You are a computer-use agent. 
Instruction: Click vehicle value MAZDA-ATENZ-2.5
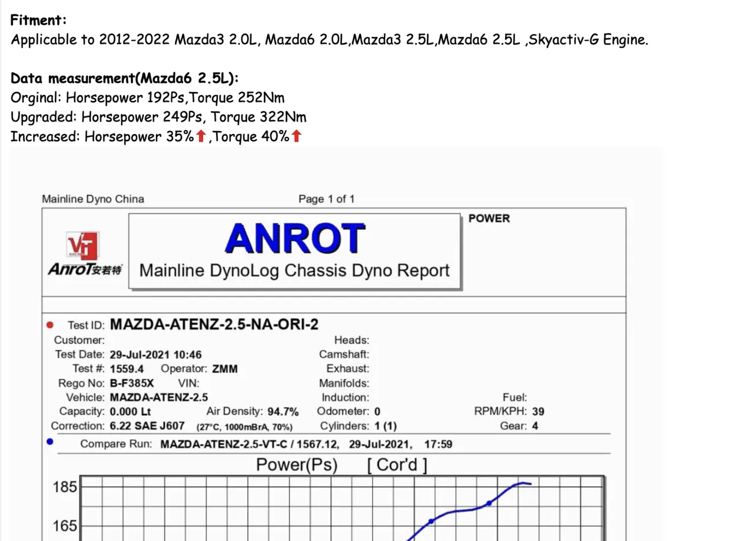[x=159, y=397]
